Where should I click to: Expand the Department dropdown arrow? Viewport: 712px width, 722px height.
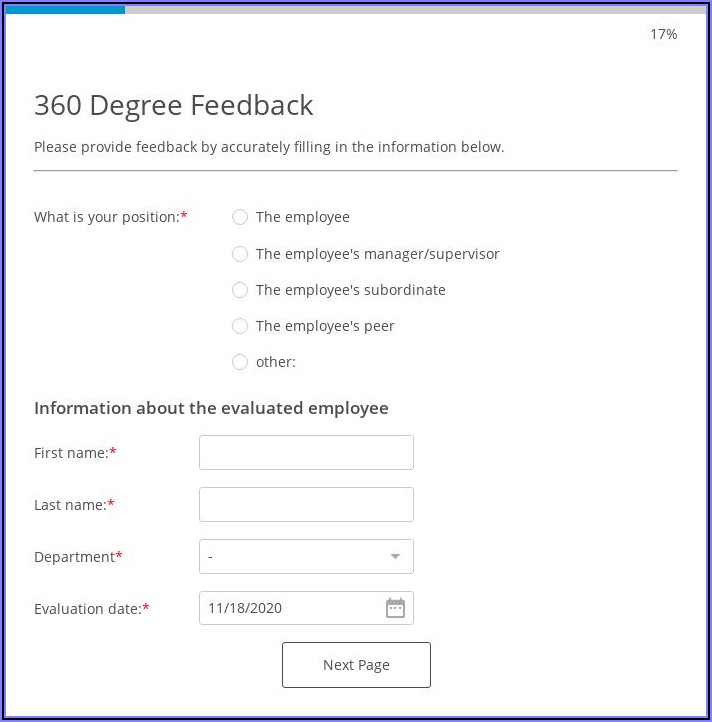tap(395, 557)
